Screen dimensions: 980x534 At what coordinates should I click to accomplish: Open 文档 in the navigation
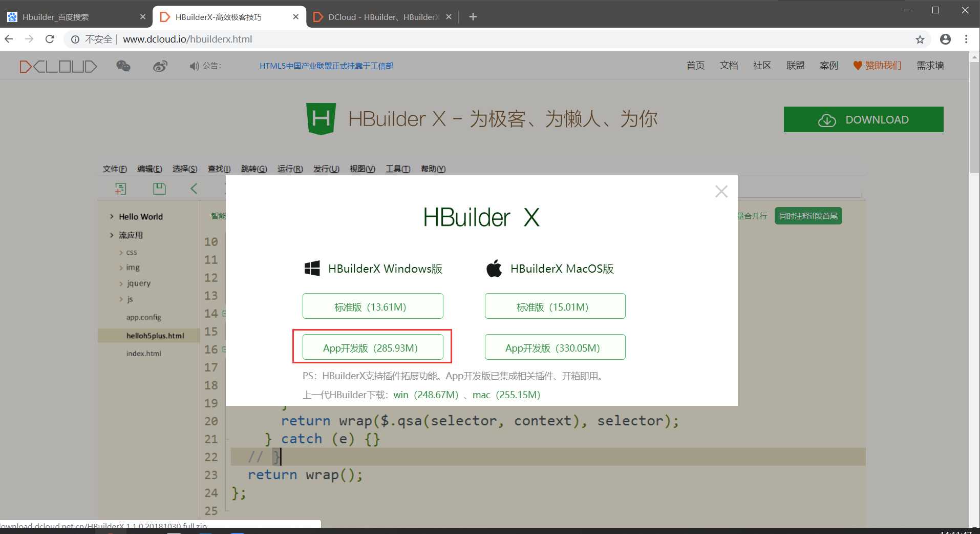pos(729,66)
